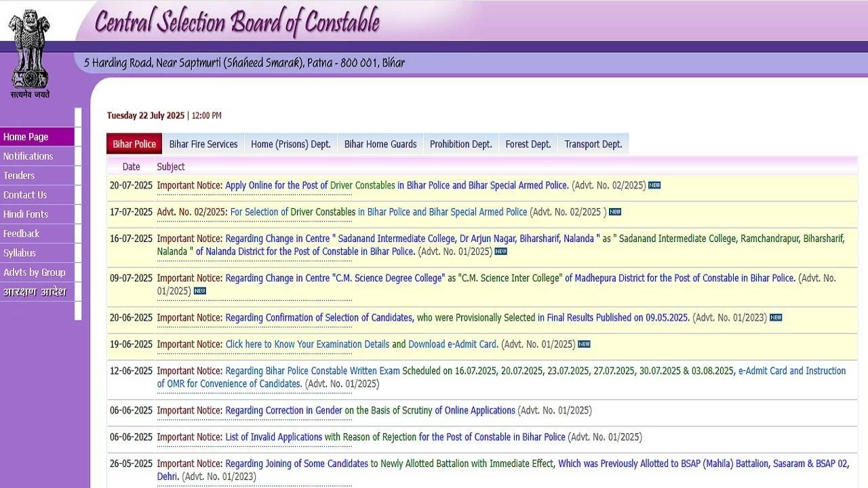Click NEW badge on Confirmation of Selection notice
This screenshot has height=488, width=868.
pos(776,317)
